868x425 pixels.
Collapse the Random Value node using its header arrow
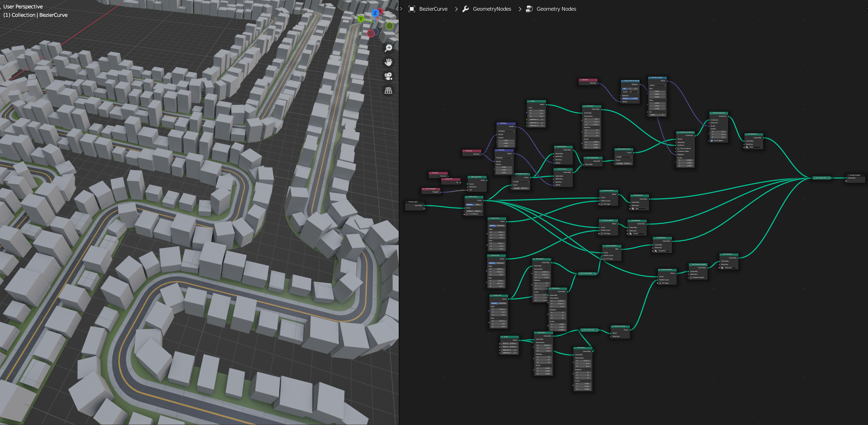click(x=649, y=78)
